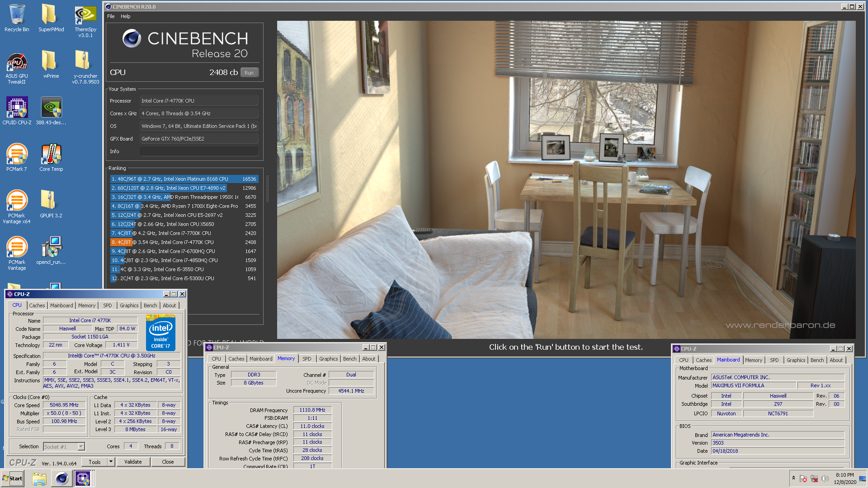Switch to Bench tab in left CPU-Z window
868x488 pixels.
tap(151, 305)
